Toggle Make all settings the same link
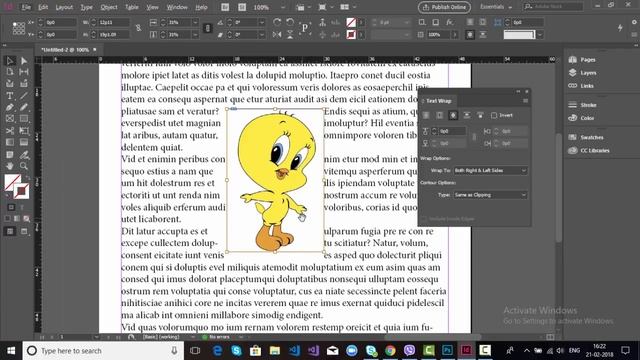 [x=474, y=137]
